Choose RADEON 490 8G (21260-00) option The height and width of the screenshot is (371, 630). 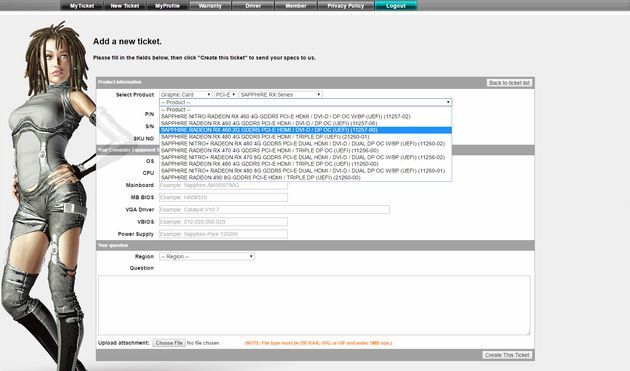[305, 177]
